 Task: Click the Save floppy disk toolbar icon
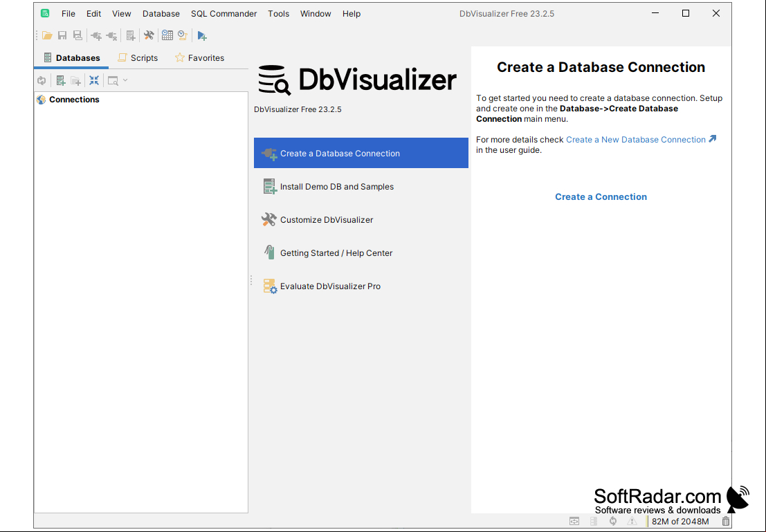click(62, 35)
